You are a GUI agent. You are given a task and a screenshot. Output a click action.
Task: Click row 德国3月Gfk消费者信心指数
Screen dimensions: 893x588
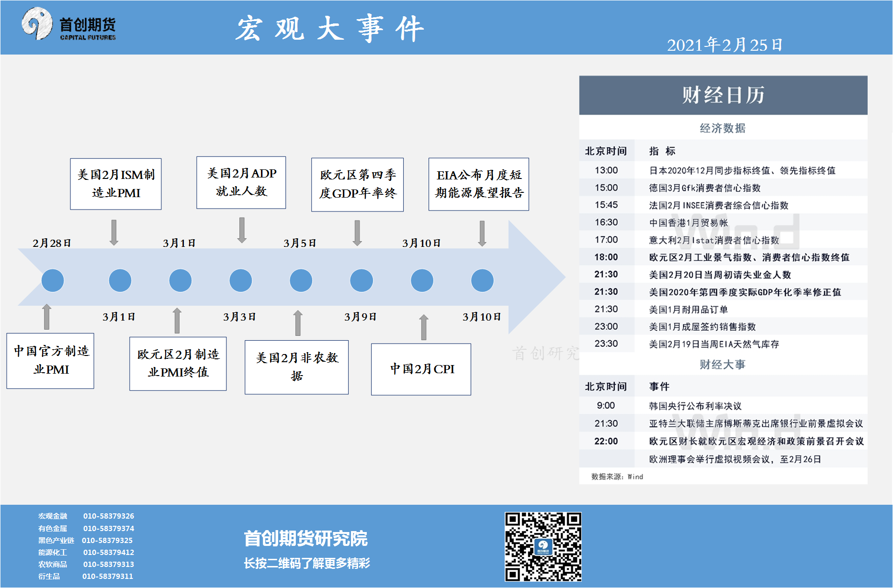tap(723, 188)
